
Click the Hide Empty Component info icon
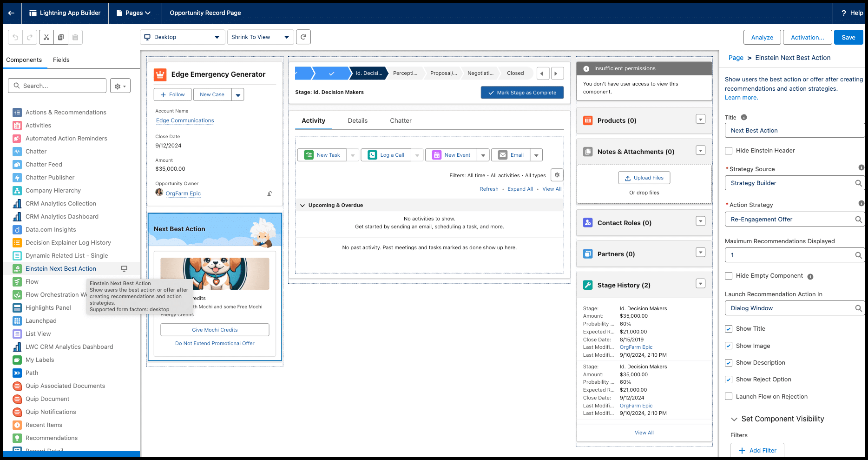pos(810,276)
